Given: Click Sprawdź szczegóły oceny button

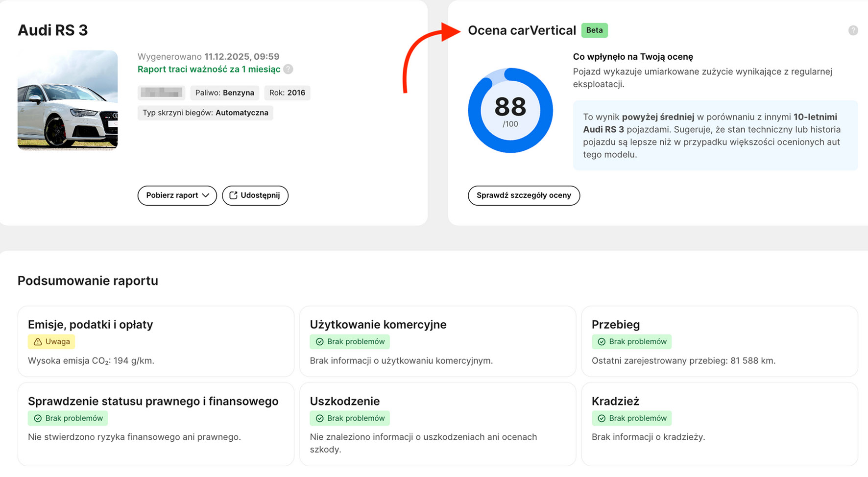Looking at the screenshot, I should point(524,195).
